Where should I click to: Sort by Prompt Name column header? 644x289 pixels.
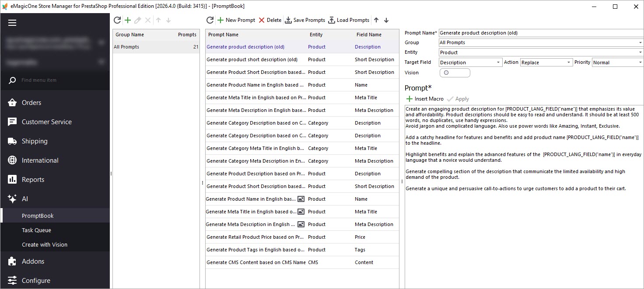[x=255, y=35]
